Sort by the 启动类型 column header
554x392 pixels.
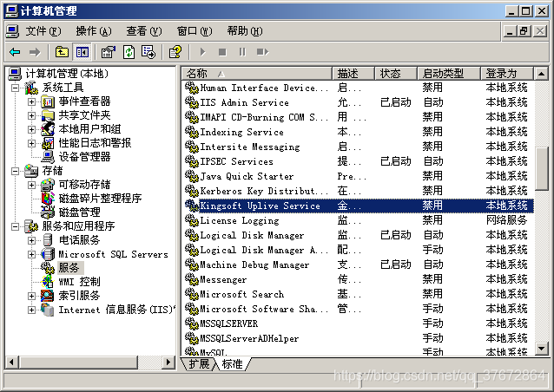click(x=449, y=74)
